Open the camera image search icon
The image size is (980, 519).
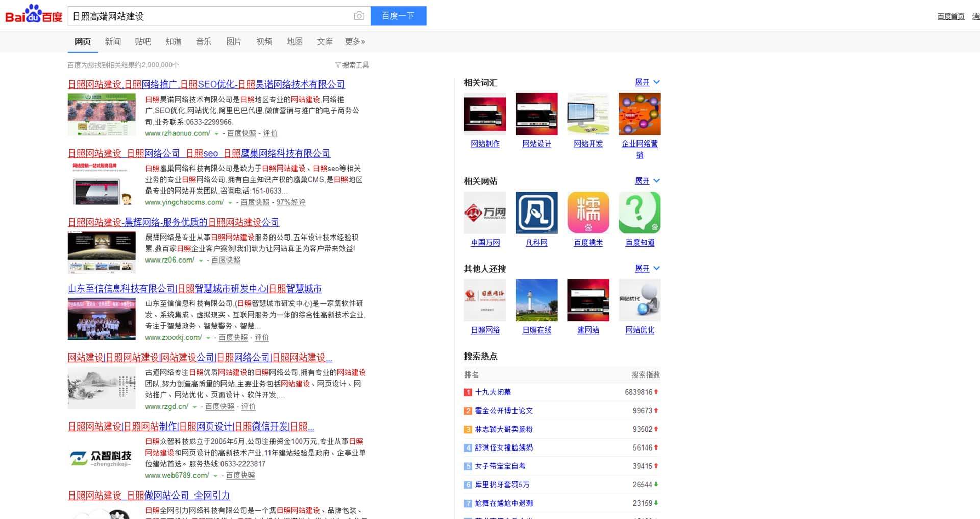[x=359, y=16]
